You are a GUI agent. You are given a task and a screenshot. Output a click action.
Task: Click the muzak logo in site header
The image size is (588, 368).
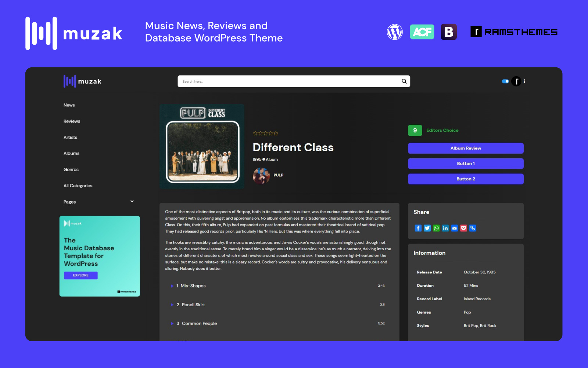click(82, 81)
